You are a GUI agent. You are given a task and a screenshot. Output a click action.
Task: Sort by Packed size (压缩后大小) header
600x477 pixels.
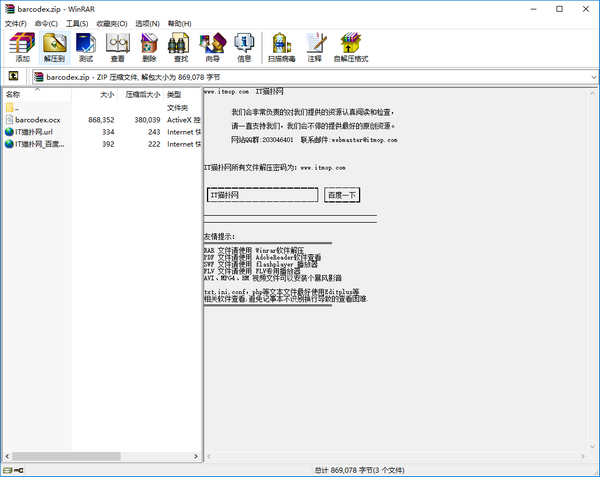point(140,94)
